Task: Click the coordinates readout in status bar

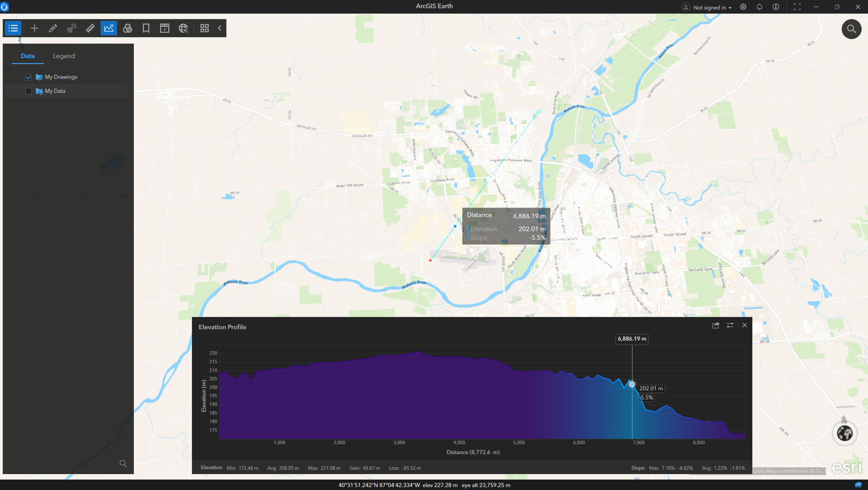Action: (x=379, y=485)
